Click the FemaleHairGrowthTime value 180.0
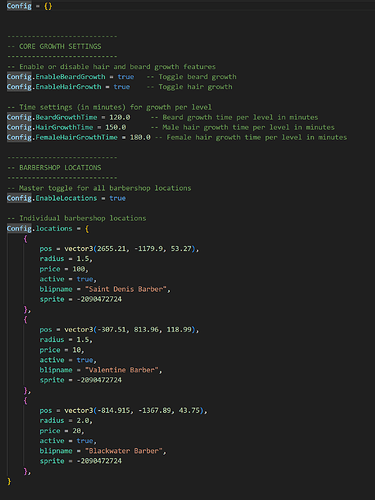This screenshot has width=375, height=500. (x=140, y=137)
